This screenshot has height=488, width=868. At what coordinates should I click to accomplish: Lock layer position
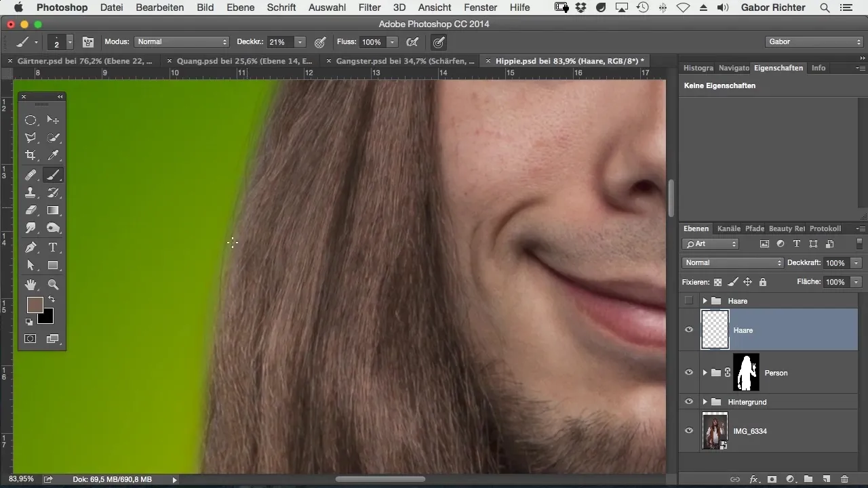[x=747, y=282]
